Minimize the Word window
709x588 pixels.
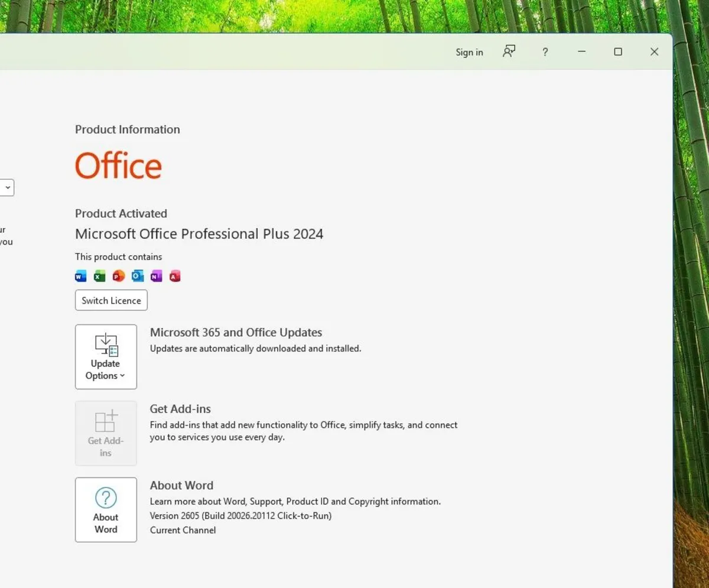[x=582, y=52]
